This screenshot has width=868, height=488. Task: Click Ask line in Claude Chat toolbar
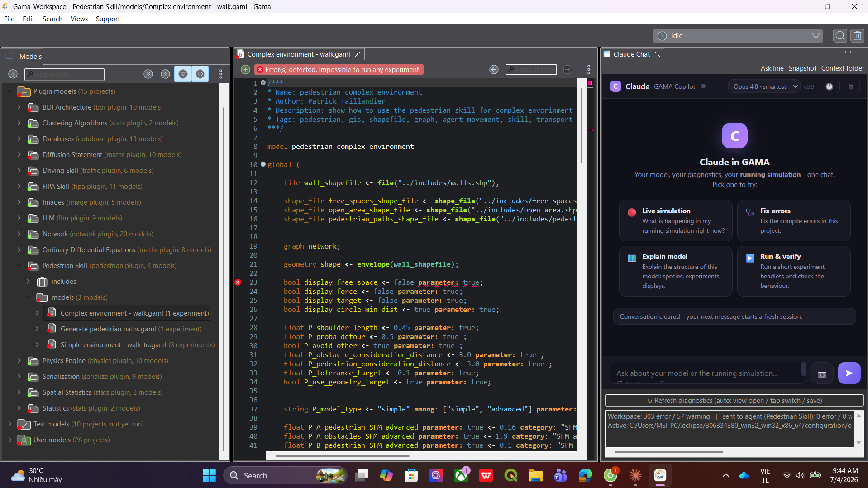pos(772,68)
